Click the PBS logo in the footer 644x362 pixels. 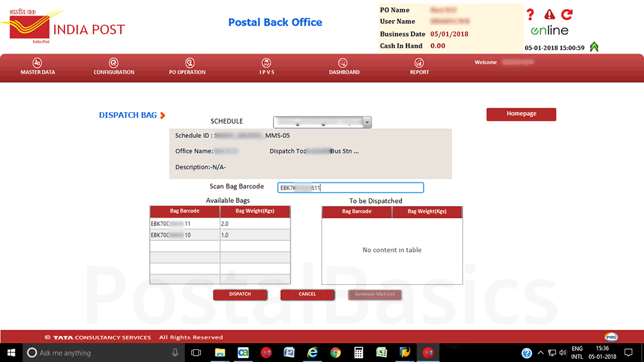click(611, 337)
